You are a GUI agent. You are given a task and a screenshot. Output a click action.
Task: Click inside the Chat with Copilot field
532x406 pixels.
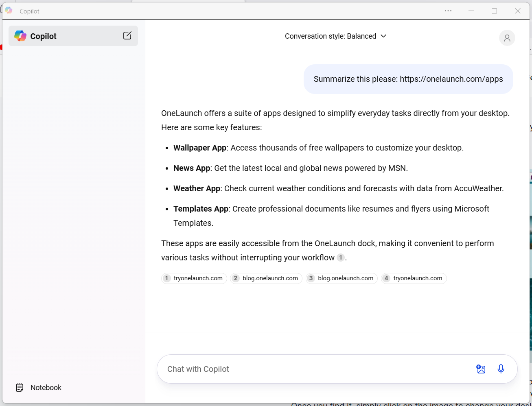285,369
